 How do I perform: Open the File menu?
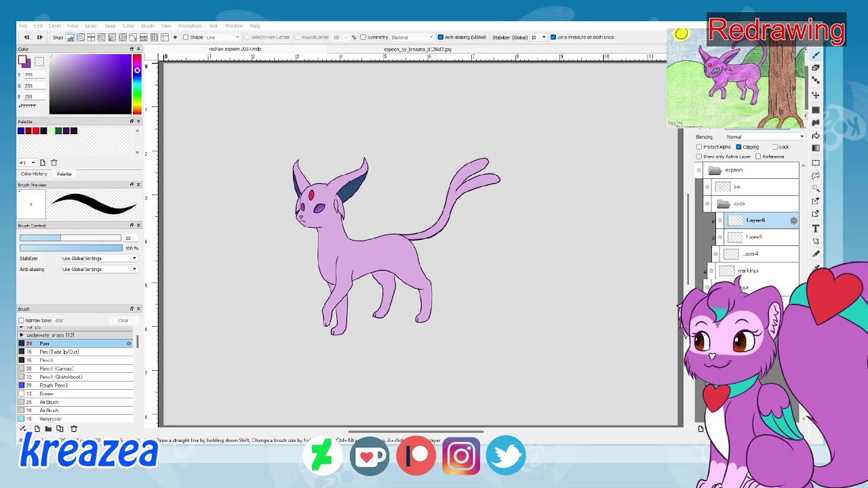(x=23, y=26)
